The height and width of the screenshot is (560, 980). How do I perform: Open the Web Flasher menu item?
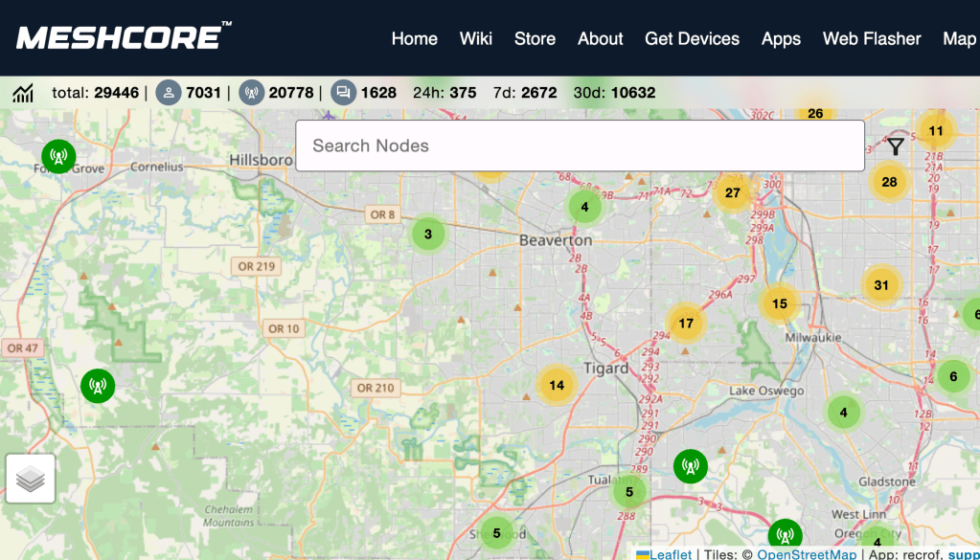(872, 38)
